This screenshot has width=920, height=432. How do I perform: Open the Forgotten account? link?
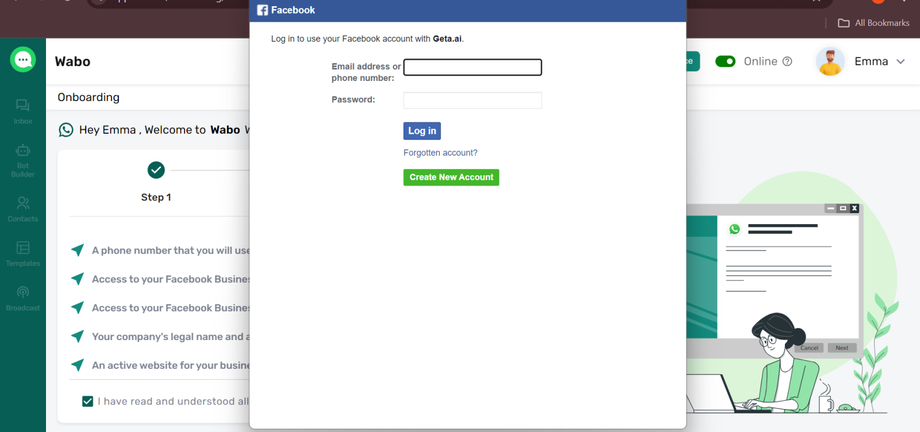[x=441, y=153]
